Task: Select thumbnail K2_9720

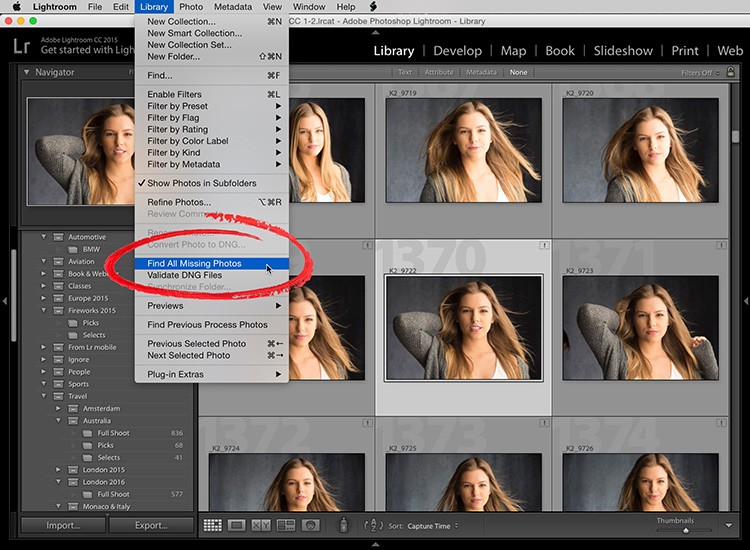Action: tap(640, 150)
